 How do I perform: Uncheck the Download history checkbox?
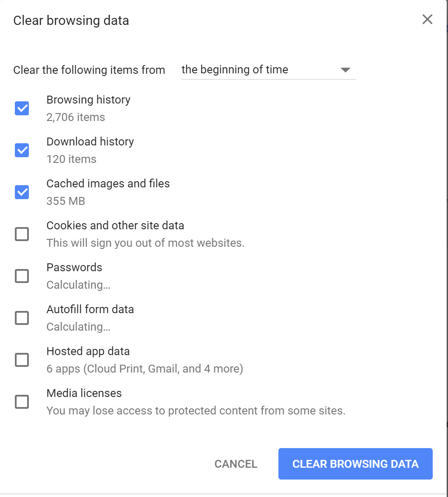tap(22, 150)
